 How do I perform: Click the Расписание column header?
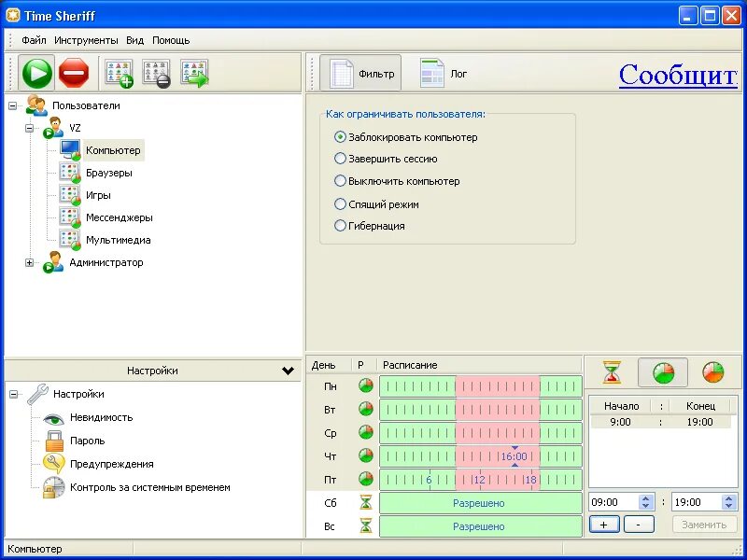click(x=479, y=365)
